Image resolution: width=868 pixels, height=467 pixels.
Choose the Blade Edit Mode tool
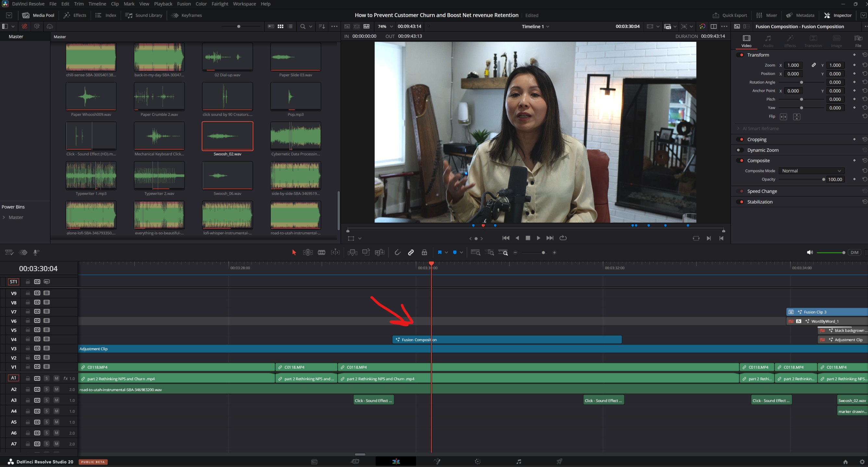tap(322, 252)
